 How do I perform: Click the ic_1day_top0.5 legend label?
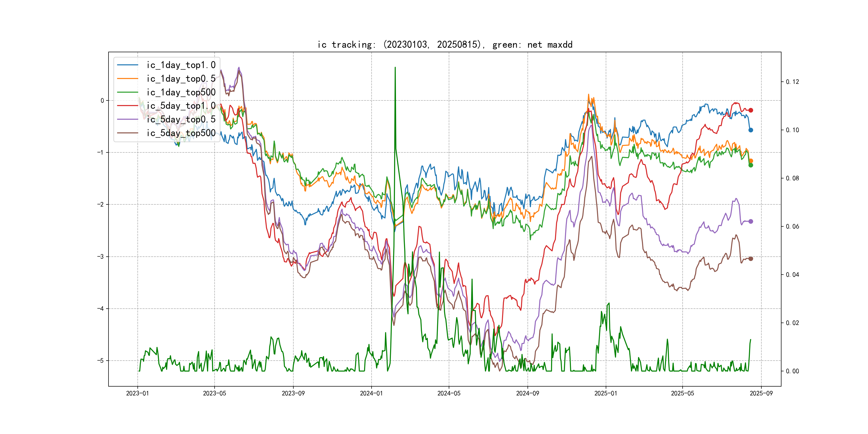(181, 78)
